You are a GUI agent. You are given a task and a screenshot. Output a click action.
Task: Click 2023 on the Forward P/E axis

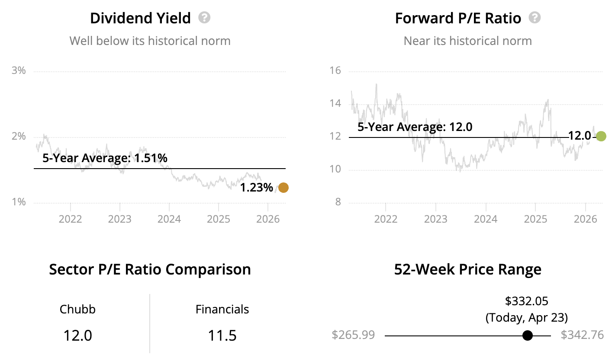tap(435, 219)
